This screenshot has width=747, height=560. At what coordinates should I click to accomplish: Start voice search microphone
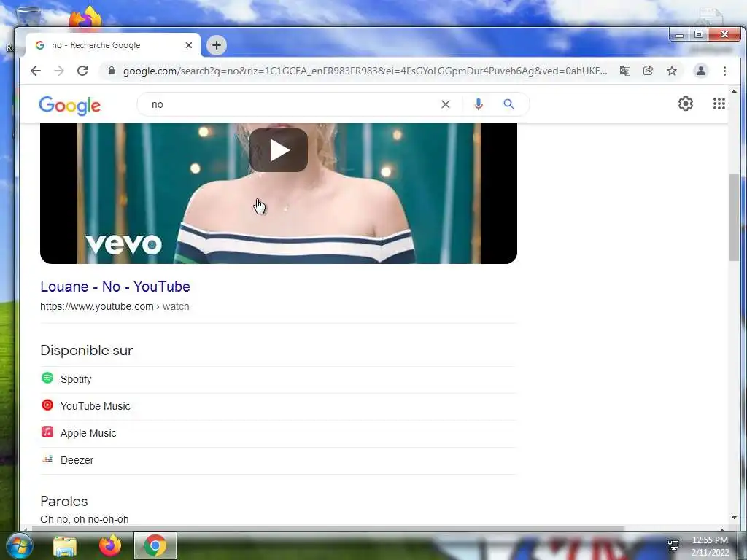[x=479, y=104]
